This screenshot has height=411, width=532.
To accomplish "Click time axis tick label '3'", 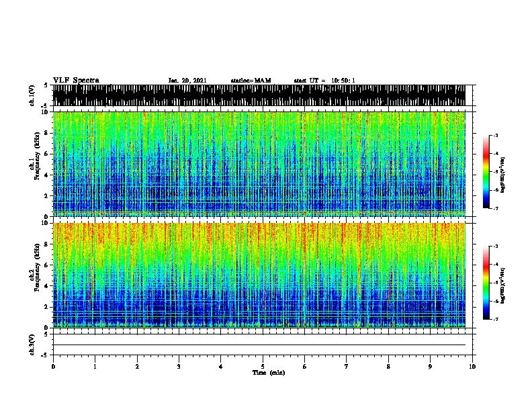I will [x=179, y=367].
